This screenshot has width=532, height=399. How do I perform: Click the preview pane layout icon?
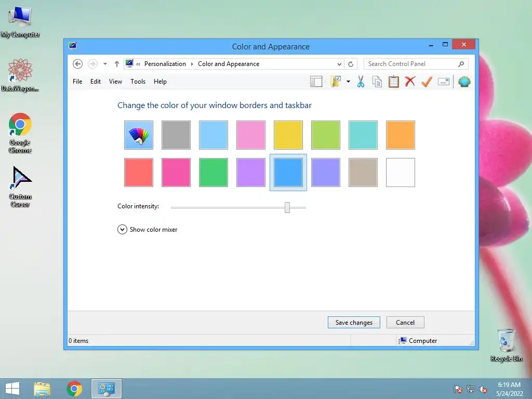pos(316,82)
